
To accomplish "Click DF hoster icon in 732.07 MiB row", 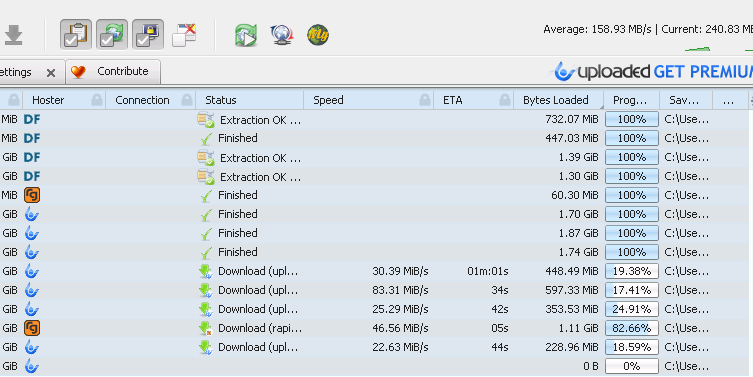I will [x=32, y=119].
